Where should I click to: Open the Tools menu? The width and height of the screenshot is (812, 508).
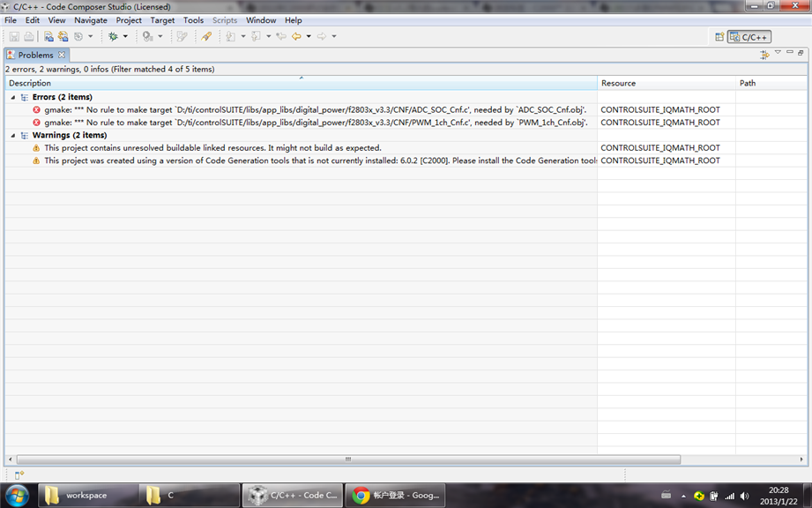pyautogui.click(x=193, y=20)
